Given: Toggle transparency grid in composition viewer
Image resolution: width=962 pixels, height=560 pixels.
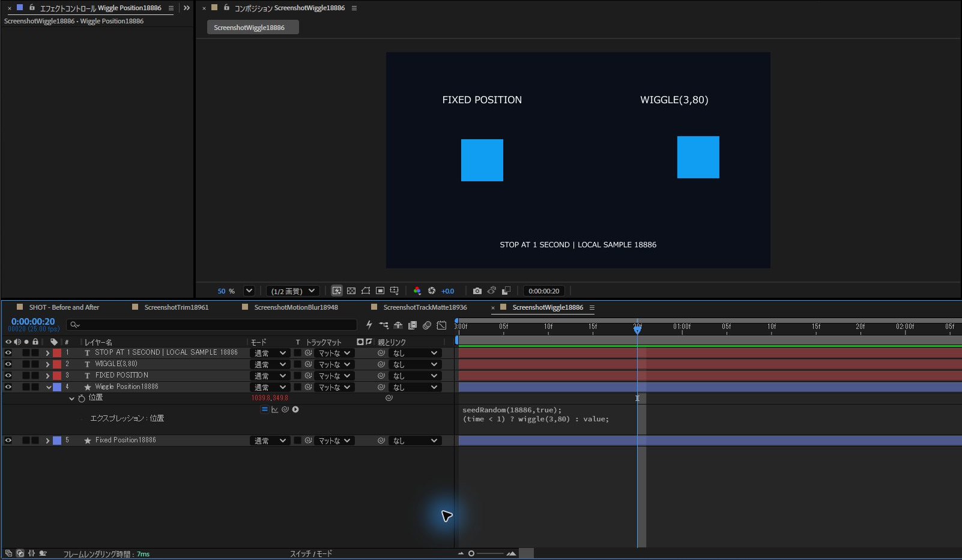Looking at the screenshot, I should coord(351,291).
